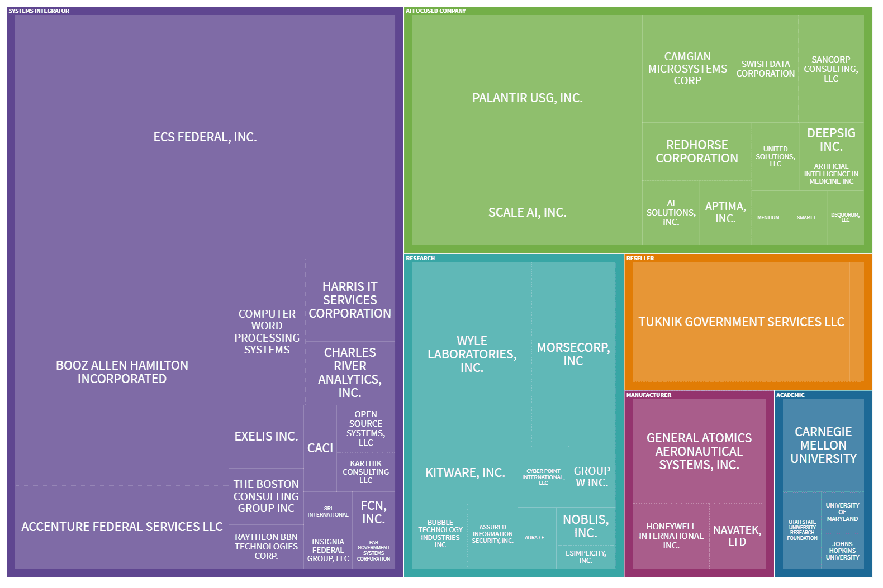Screen dimensions: 883x588
Task: Click the AI Solutions, Inc. tile
Action: [671, 213]
